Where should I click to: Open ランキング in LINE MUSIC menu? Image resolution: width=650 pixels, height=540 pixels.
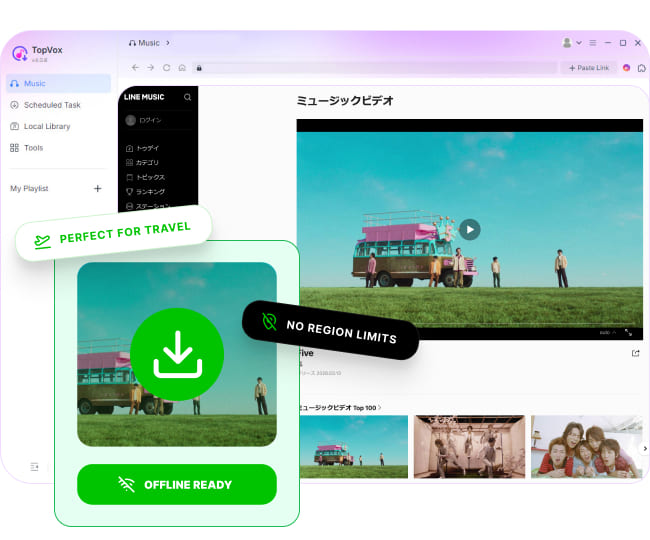(145, 191)
